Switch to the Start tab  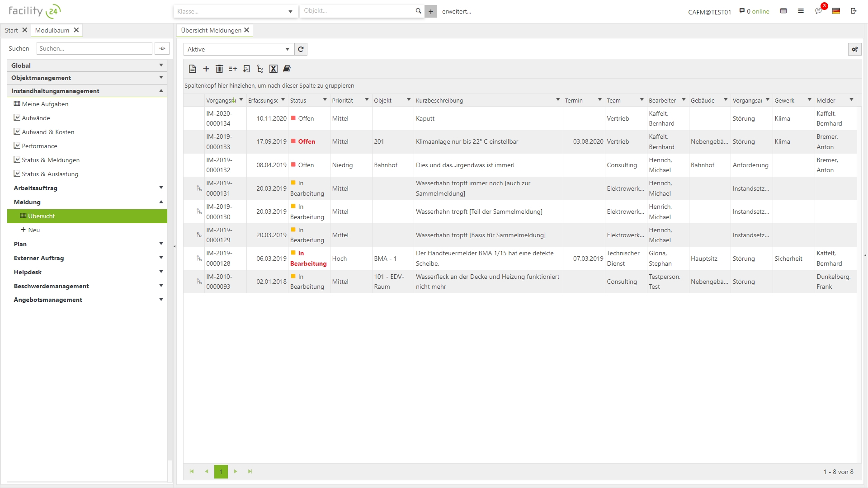pyautogui.click(x=11, y=30)
